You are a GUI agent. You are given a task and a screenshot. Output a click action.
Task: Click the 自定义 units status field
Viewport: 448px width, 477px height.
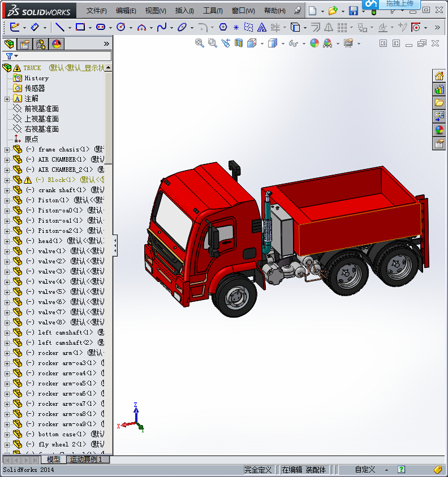(365, 470)
